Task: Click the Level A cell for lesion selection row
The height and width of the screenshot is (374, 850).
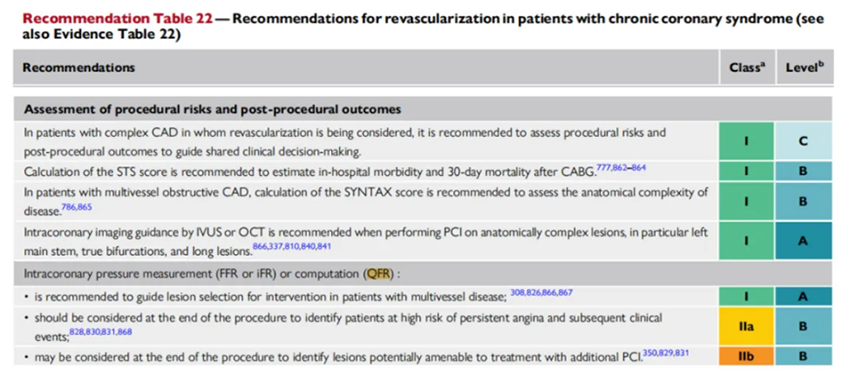Action: [x=803, y=296]
